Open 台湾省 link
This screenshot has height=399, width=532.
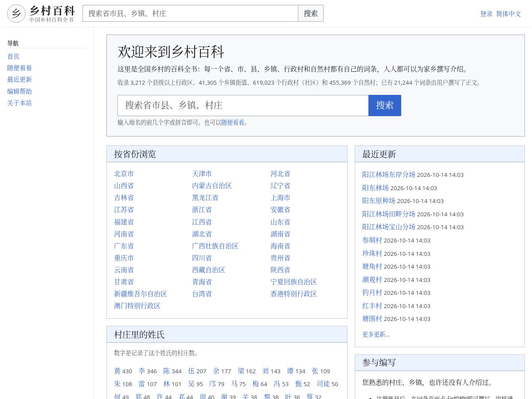pyautogui.click(x=202, y=293)
